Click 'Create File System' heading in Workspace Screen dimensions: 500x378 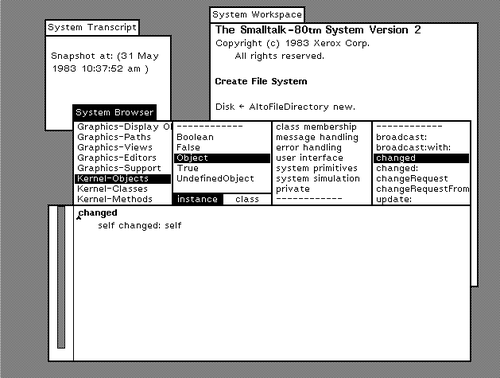[x=261, y=81]
